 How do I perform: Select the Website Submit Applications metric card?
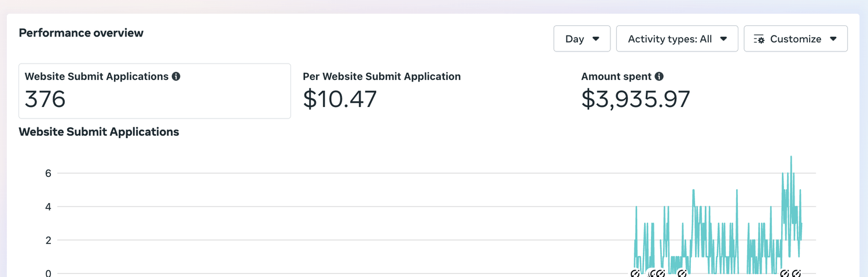point(155,91)
